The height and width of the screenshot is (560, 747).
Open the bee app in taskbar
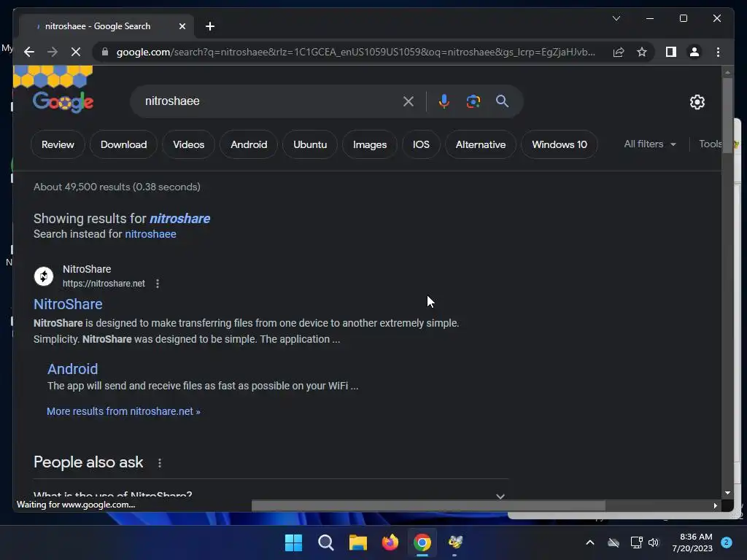[x=455, y=542]
